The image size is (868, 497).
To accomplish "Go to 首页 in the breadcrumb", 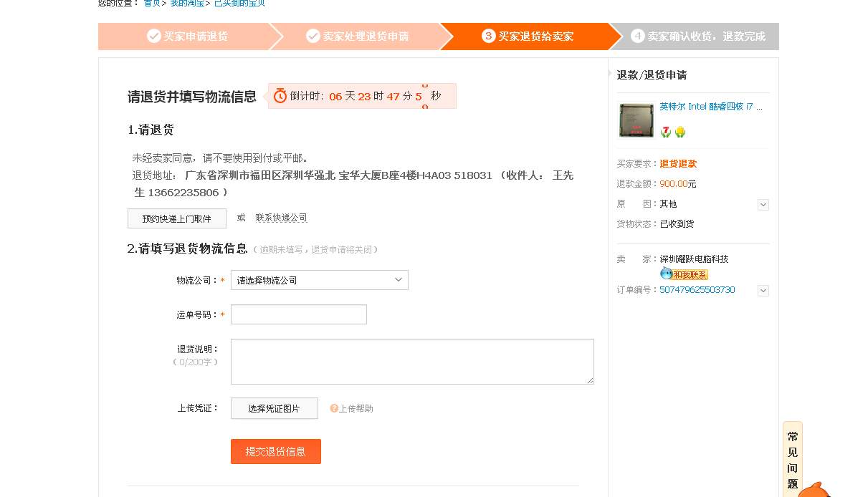I will coord(152,4).
